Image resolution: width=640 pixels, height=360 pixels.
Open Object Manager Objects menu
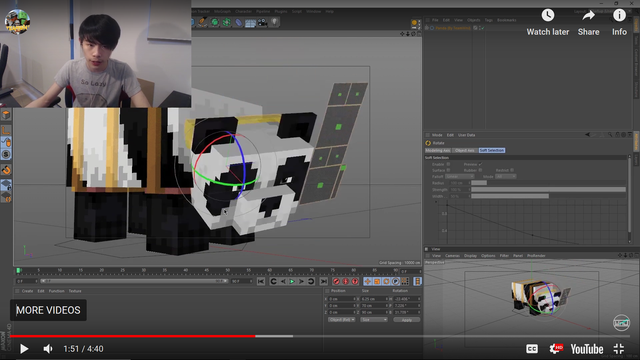(473, 20)
